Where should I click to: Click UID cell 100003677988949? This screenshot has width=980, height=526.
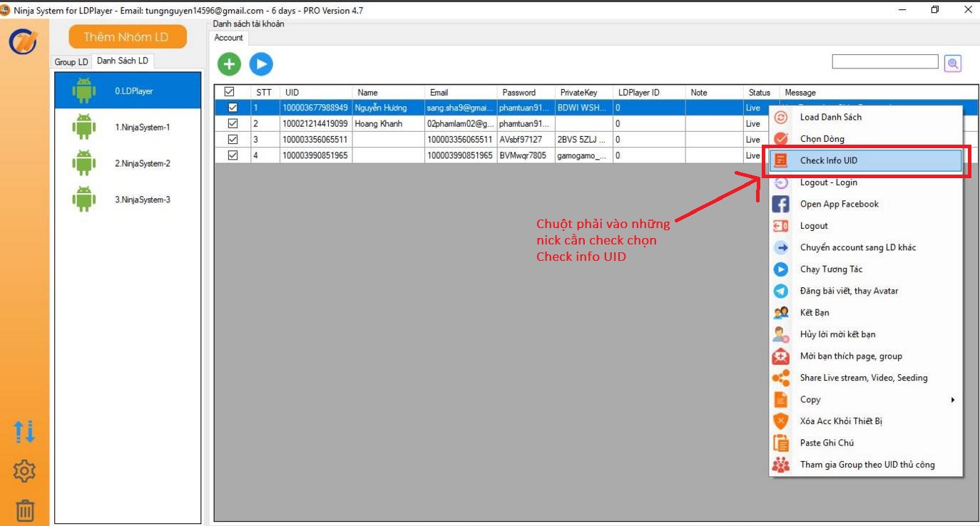pos(316,108)
